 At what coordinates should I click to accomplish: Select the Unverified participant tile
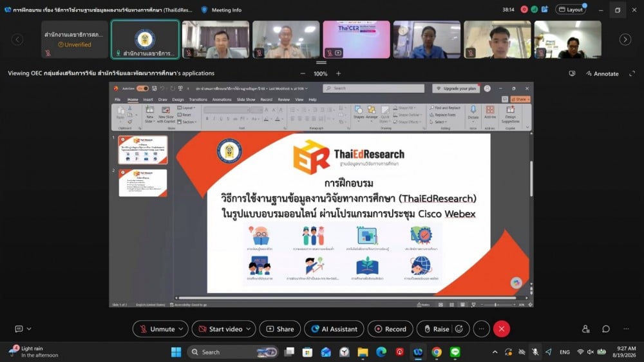pyautogui.click(x=74, y=39)
